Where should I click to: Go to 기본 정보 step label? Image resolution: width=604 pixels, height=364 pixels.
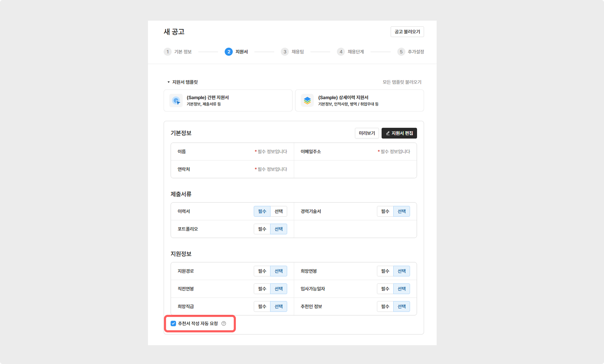[183, 52]
